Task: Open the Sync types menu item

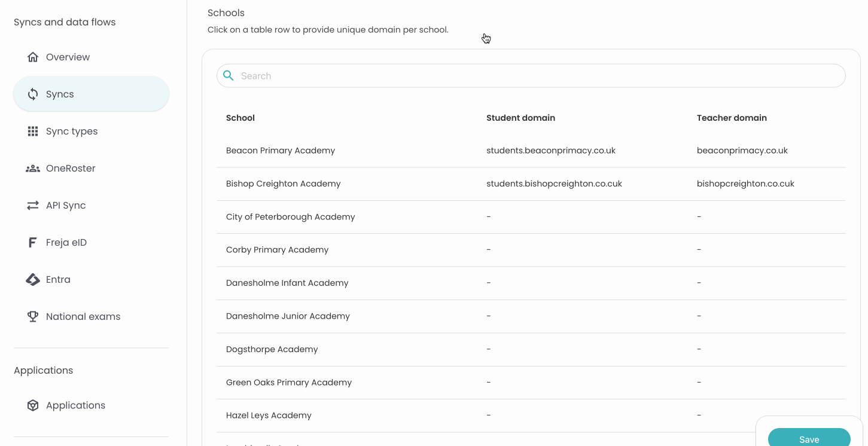Action: [72, 132]
